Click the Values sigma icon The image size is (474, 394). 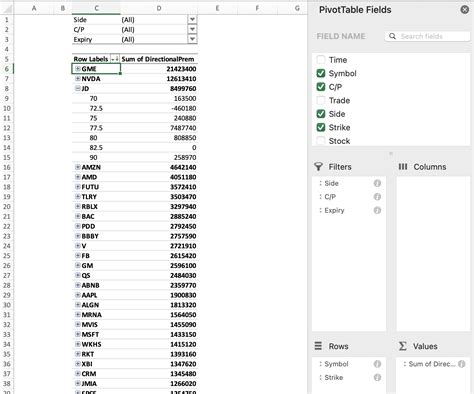(x=403, y=346)
